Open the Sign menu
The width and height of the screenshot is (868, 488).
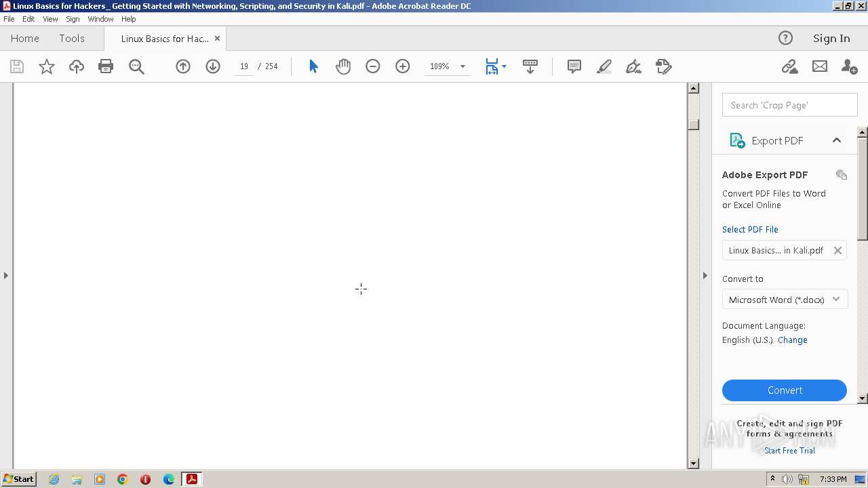click(x=73, y=19)
